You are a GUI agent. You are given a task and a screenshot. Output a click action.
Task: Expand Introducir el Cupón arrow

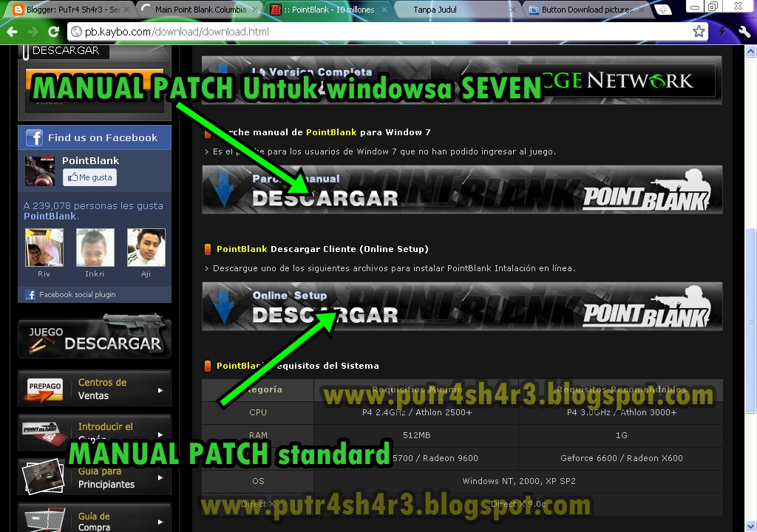(x=160, y=434)
